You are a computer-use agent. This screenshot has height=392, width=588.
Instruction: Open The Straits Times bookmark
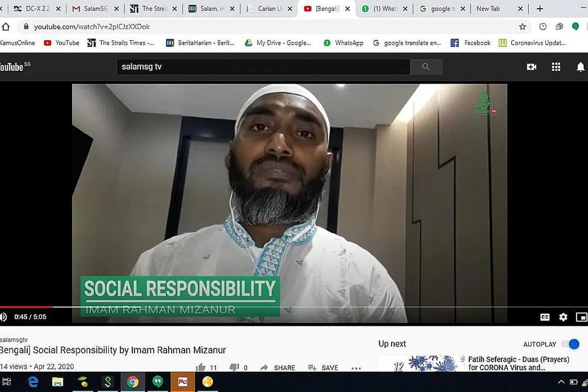(121, 43)
